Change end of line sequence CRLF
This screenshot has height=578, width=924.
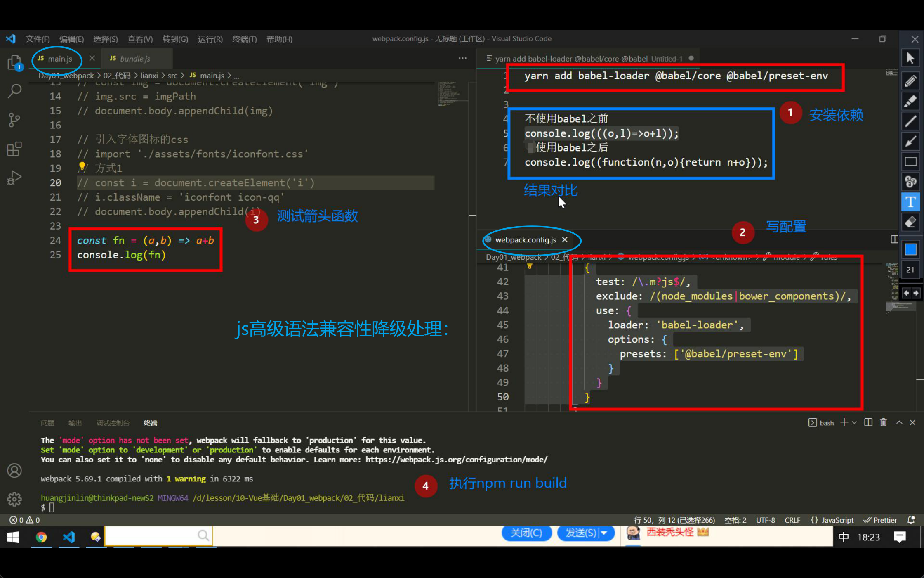pyautogui.click(x=792, y=520)
